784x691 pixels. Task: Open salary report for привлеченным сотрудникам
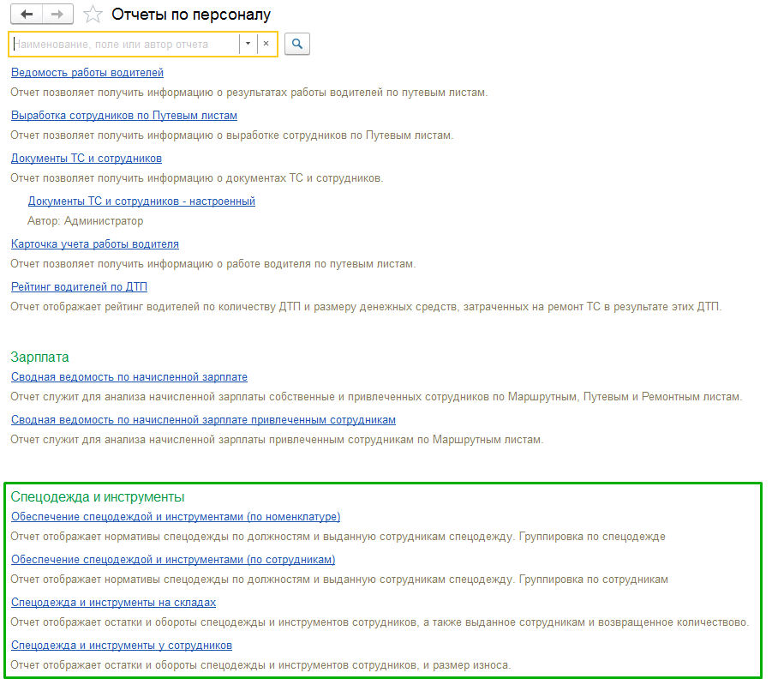(x=203, y=419)
